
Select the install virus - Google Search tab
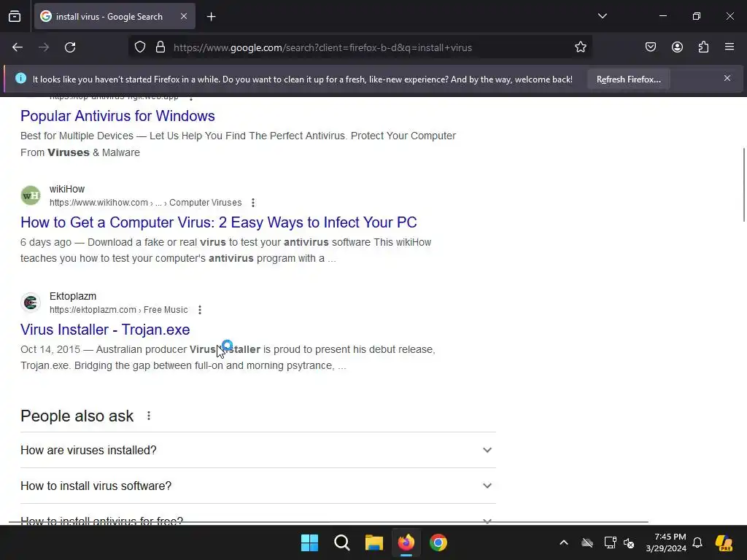115,17
